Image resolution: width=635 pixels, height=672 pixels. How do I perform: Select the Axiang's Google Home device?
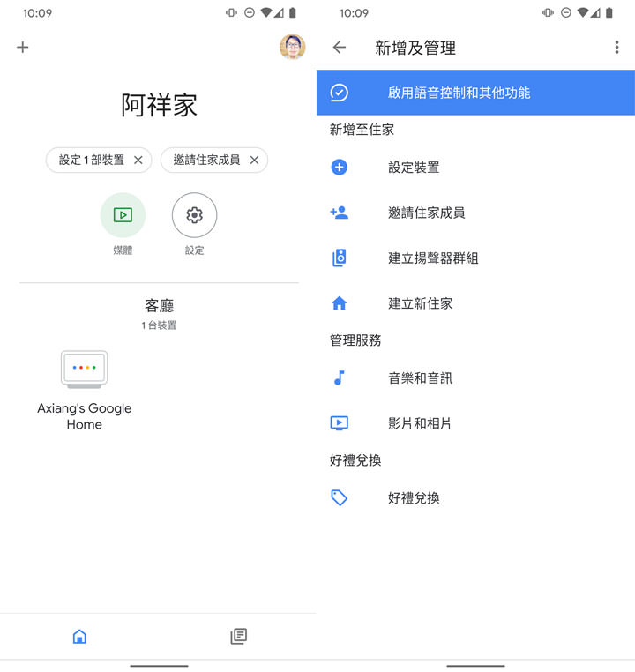pyautogui.click(x=85, y=388)
